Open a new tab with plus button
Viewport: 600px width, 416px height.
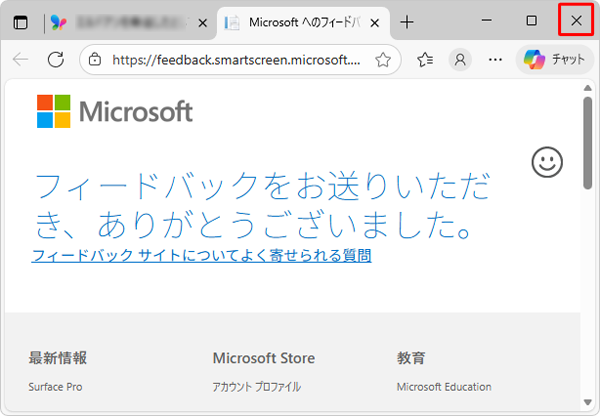click(407, 22)
